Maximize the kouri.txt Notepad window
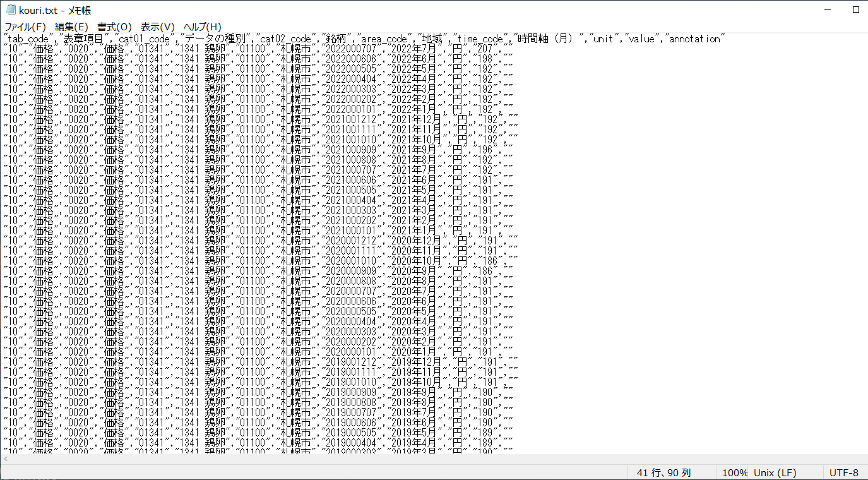 [856, 10]
